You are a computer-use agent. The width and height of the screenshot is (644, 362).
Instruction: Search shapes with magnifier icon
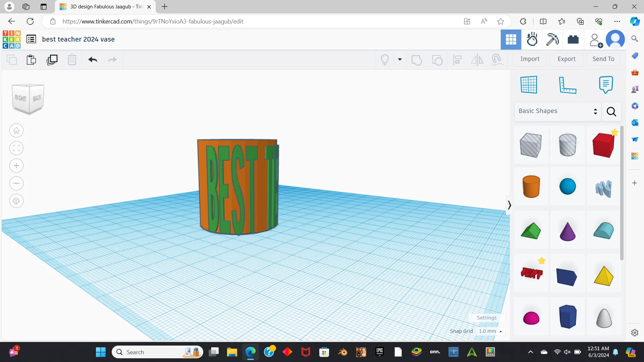click(x=611, y=112)
